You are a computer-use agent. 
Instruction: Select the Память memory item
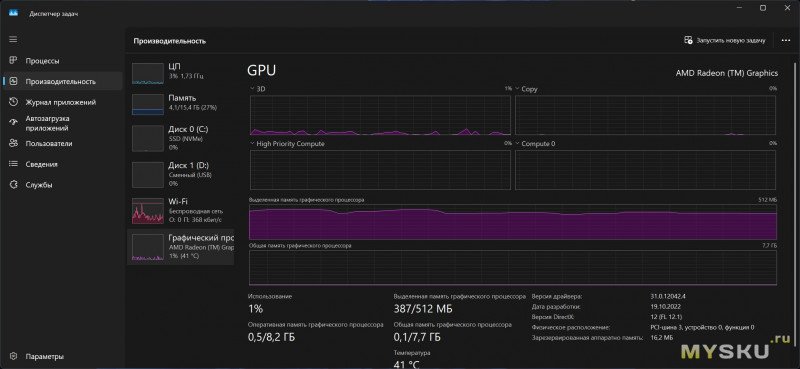[181, 103]
